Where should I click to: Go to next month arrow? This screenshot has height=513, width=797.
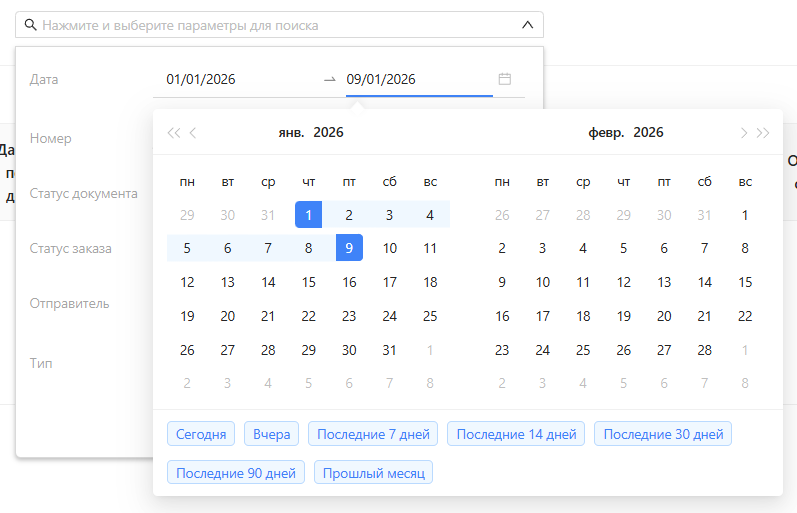point(743,133)
